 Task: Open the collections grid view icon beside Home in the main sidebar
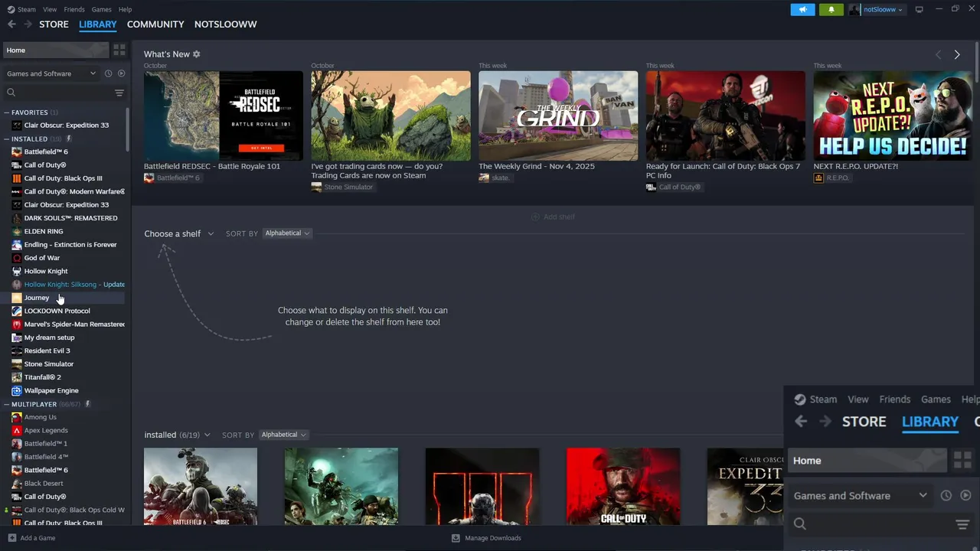119,50
